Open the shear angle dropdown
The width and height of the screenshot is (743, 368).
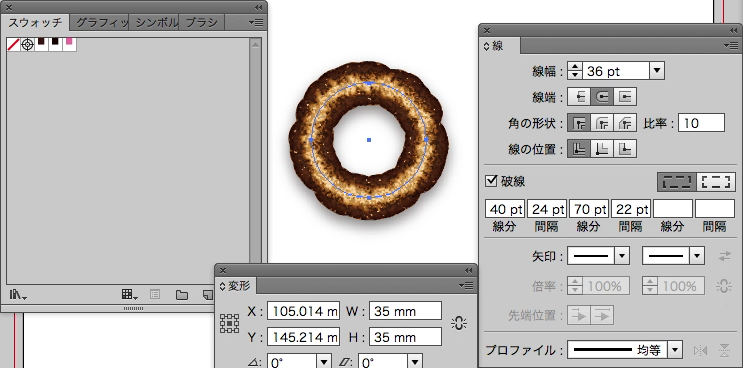tap(415, 362)
